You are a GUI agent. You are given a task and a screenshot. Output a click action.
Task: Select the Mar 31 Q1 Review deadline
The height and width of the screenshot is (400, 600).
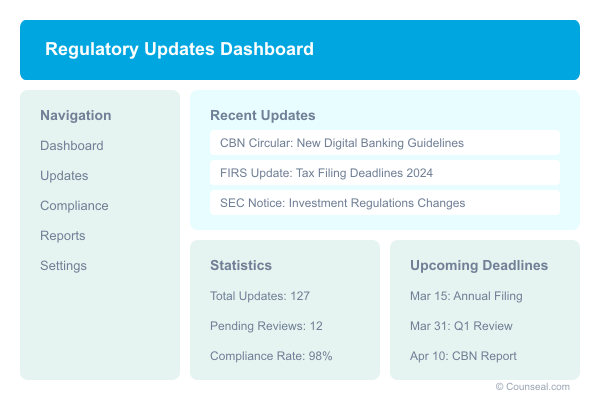pos(461,326)
